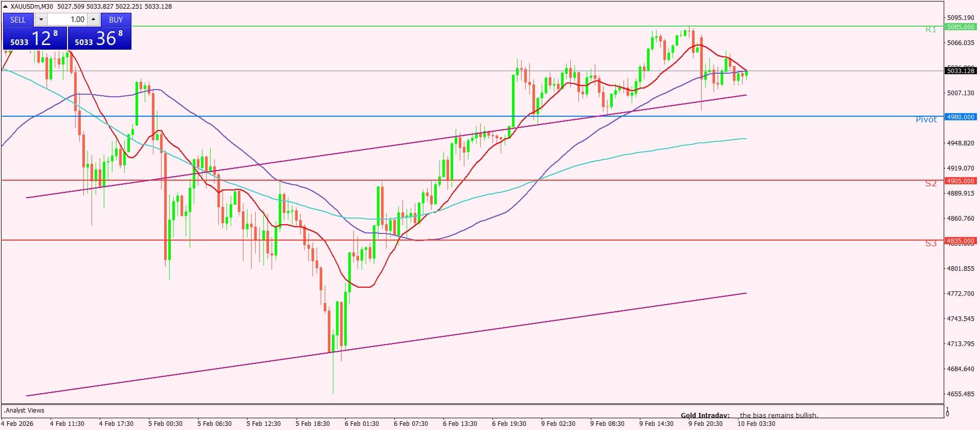Click the 4 Feb 2026 date label

(16, 423)
